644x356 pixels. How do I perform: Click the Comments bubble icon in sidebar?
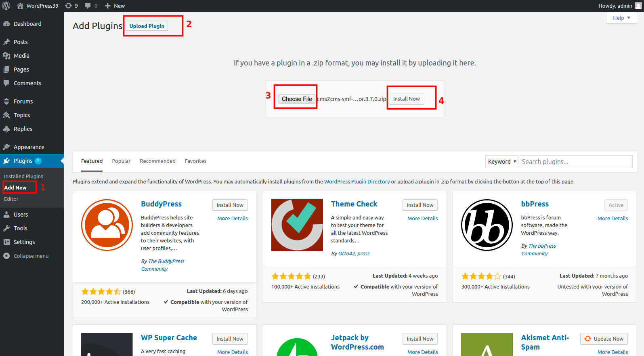(x=6, y=83)
